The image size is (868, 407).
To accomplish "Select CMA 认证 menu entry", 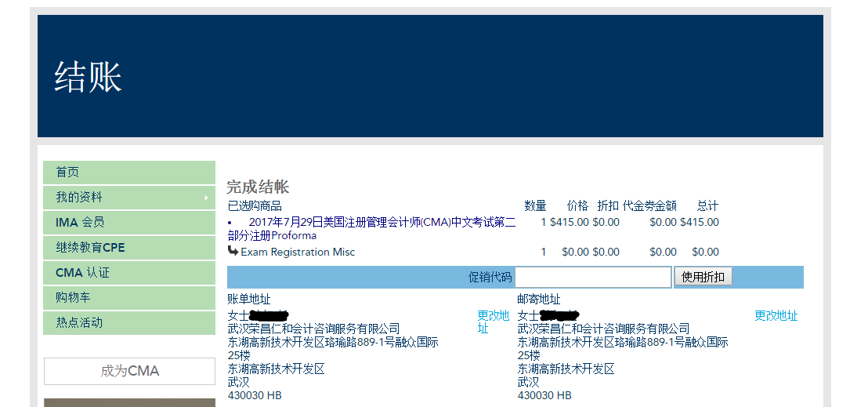I will click(82, 273).
